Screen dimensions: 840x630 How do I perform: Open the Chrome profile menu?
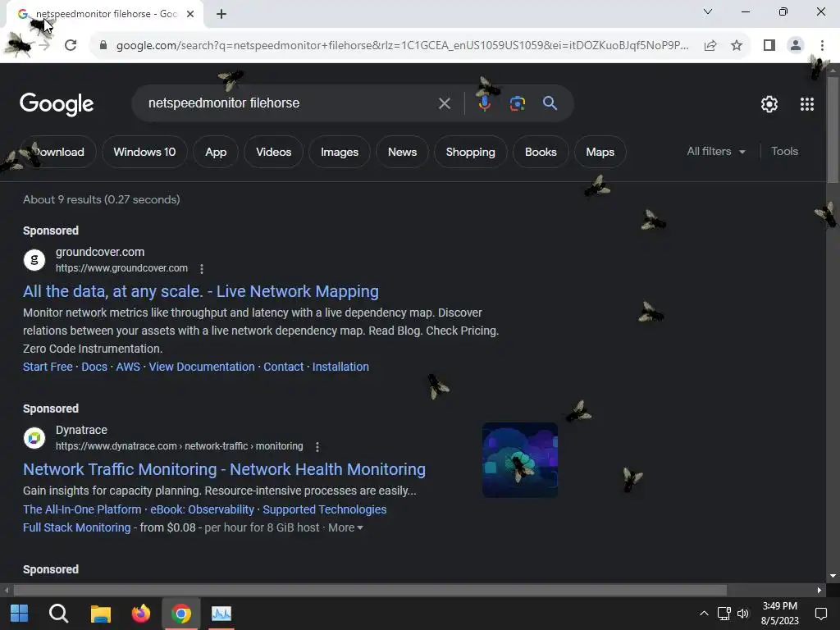click(x=796, y=46)
